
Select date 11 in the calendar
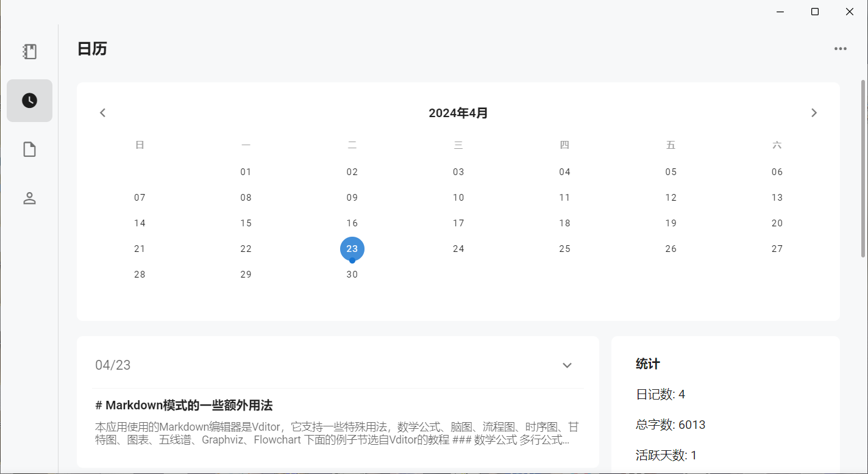pos(565,198)
